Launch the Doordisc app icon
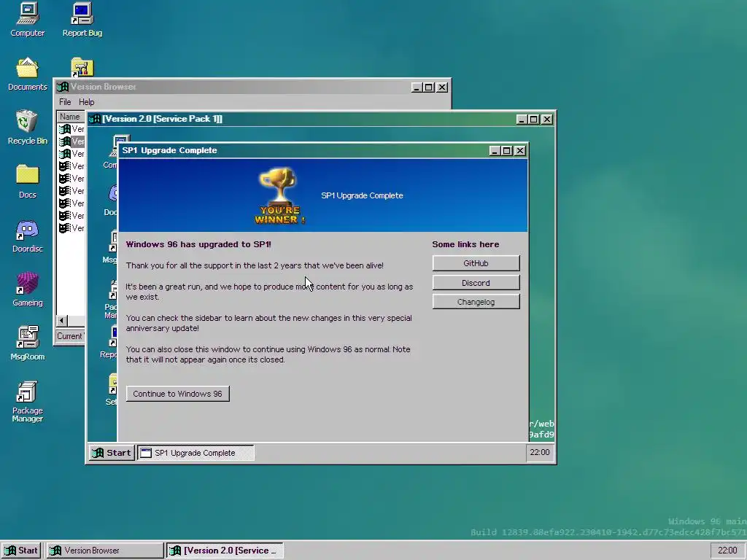This screenshot has width=747, height=560. coord(27,236)
